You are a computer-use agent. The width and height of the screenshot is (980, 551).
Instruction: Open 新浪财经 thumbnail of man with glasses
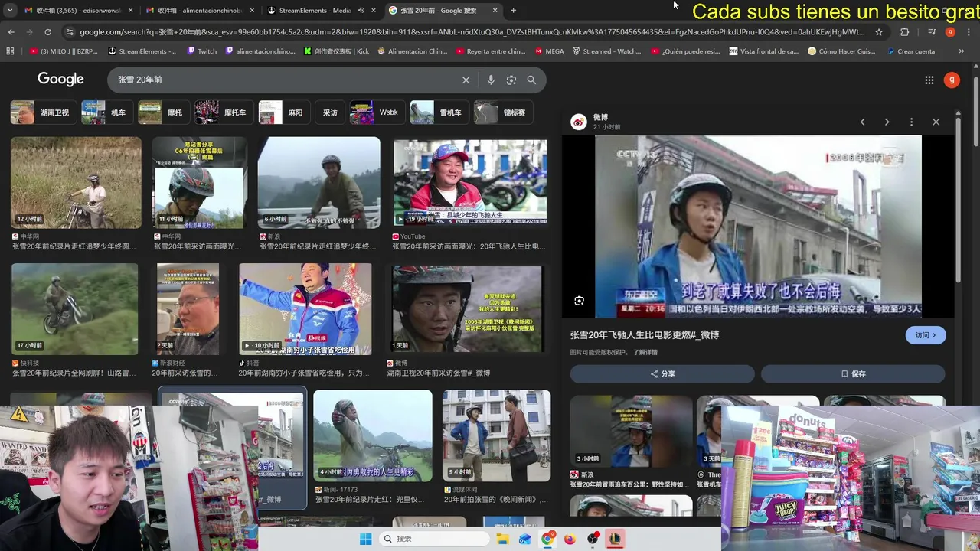[x=188, y=309]
